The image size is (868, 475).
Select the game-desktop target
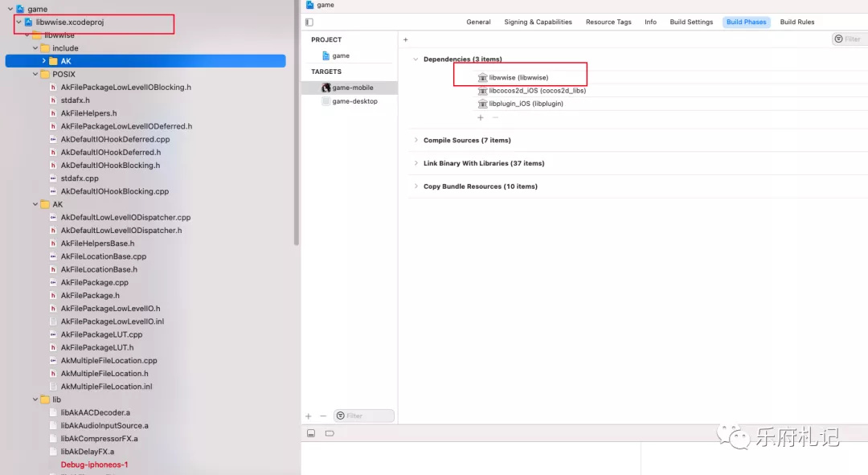[x=350, y=101]
